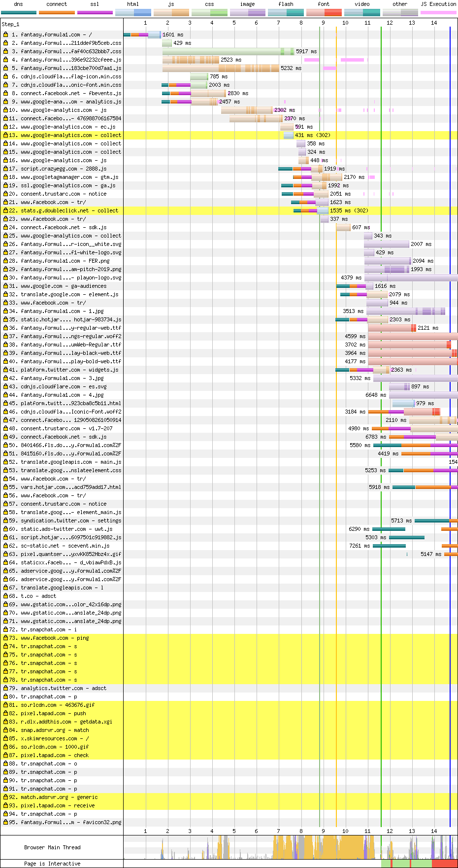Image resolution: width=458 pixels, height=868 pixels.
Task: Select the "Page is Interactive" label
Action: 52,864
